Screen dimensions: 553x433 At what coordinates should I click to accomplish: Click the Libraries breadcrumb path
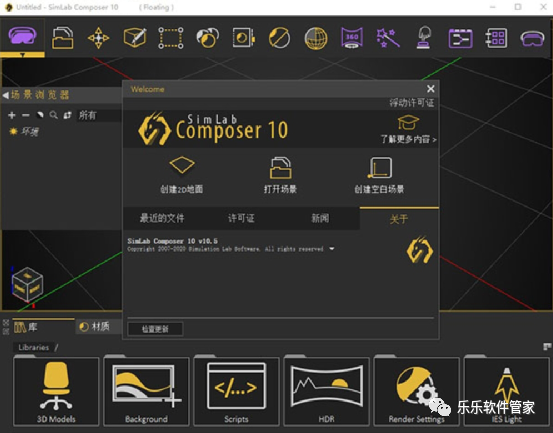coord(34,347)
